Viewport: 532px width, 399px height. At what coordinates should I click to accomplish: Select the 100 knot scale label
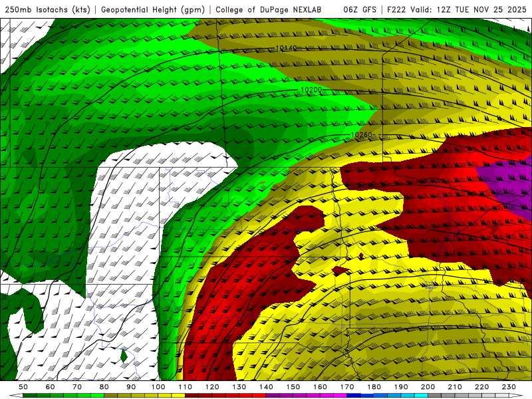tap(158, 387)
